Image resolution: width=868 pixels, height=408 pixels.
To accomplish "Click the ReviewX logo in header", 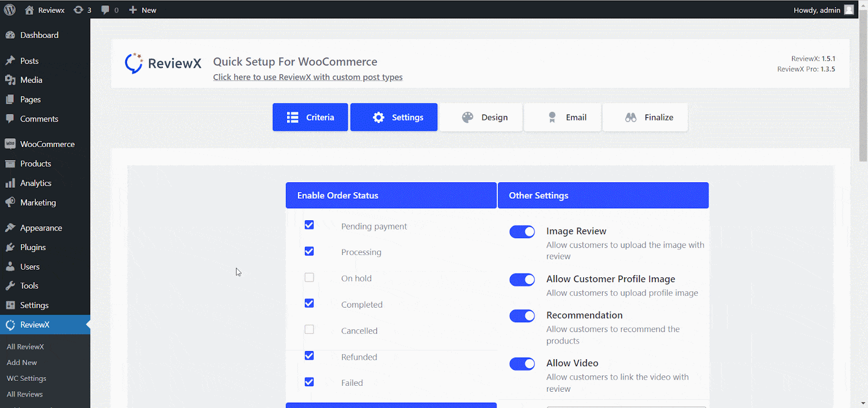I will [163, 63].
